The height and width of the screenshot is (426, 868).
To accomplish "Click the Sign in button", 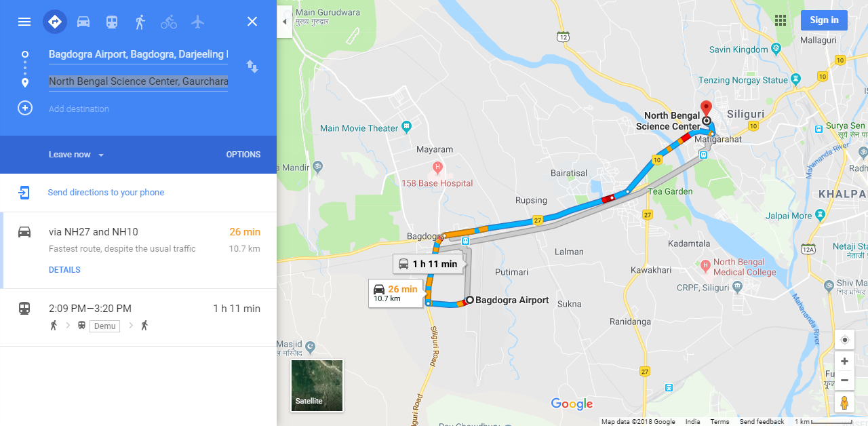I will 824,20.
